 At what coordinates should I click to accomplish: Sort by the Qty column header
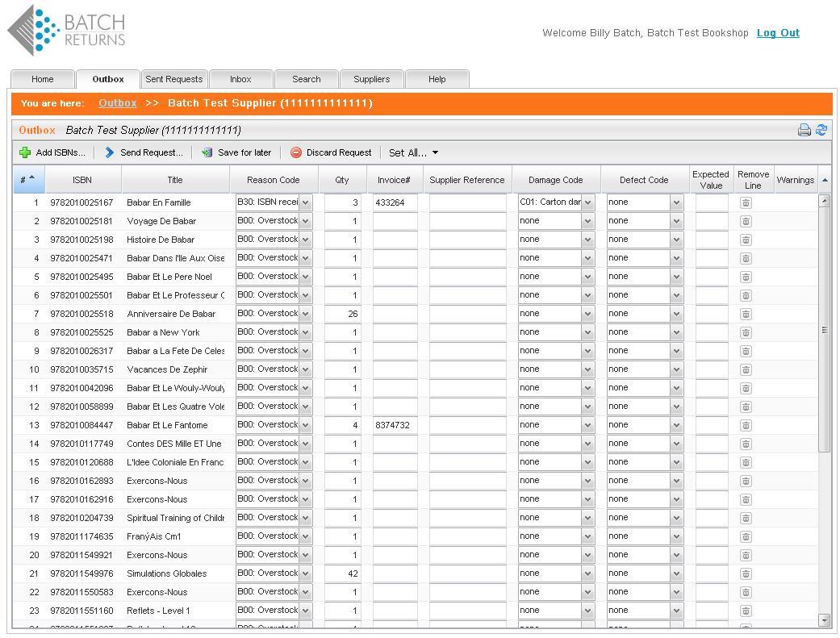pos(342,180)
